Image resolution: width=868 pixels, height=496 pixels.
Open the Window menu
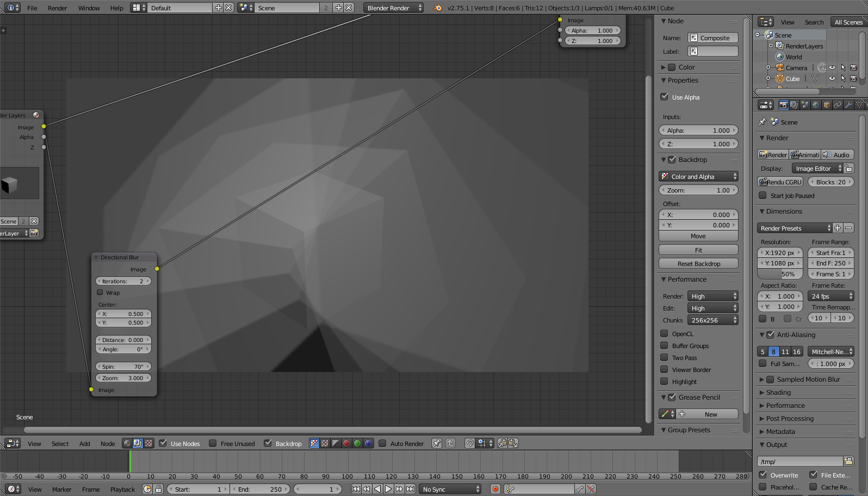[x=89, y=8]
